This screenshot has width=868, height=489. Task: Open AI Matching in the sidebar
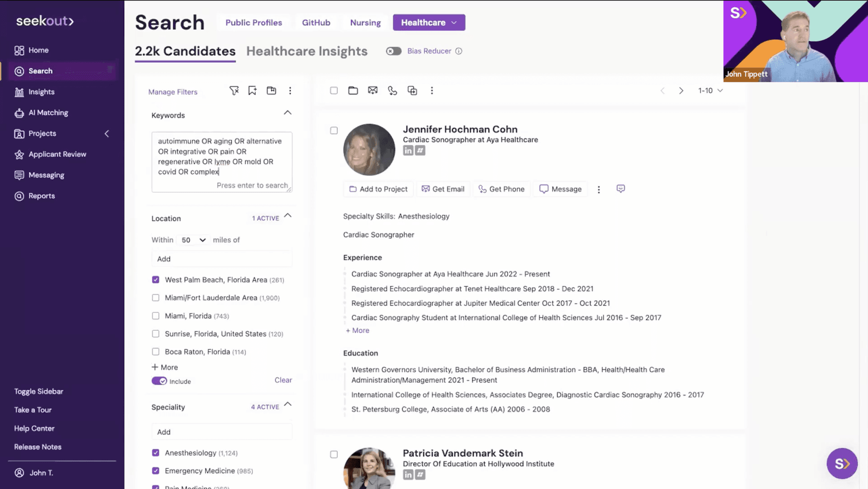pos(48,112)
